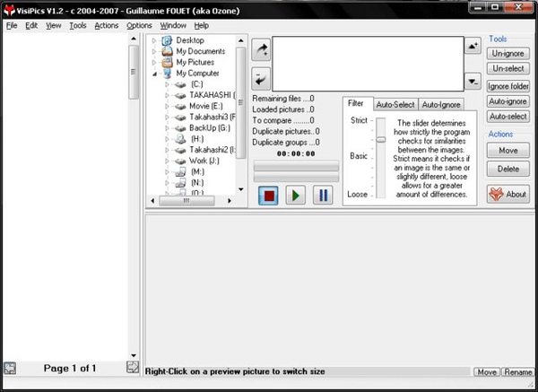538x392 pixels.
Task: Open the File menu
Action: (12, 25)
